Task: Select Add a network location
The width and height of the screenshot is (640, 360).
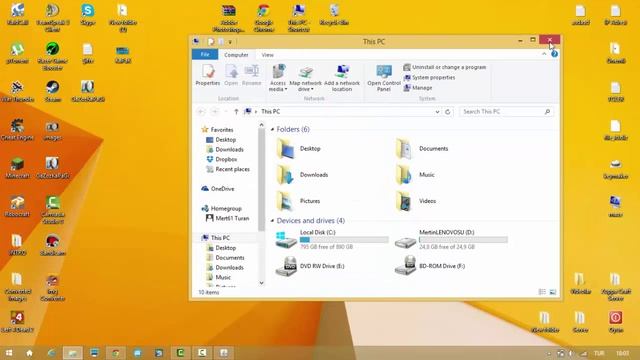Action: [x=342, y=78]
